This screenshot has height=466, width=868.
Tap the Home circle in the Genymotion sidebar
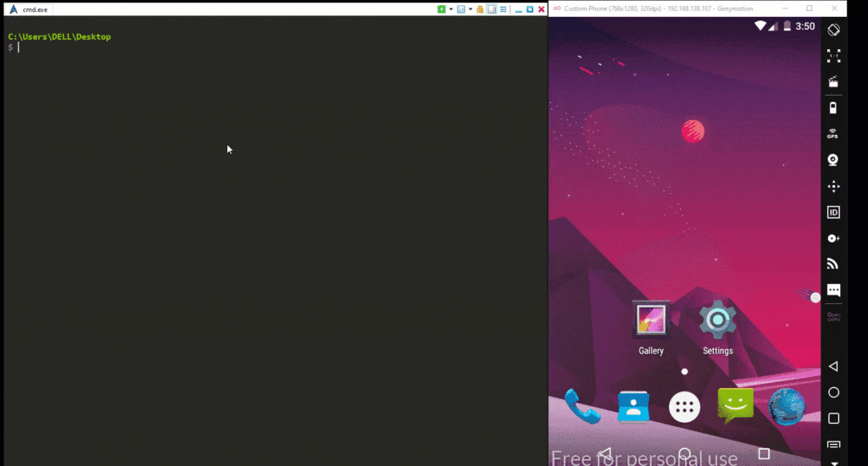click(x=834, y=392)
